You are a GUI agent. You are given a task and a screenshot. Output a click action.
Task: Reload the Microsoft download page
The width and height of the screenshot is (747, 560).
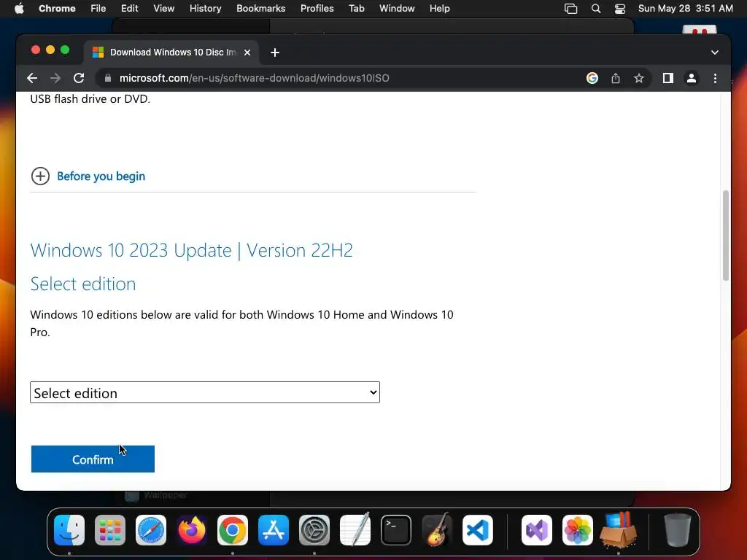[79, 78]
